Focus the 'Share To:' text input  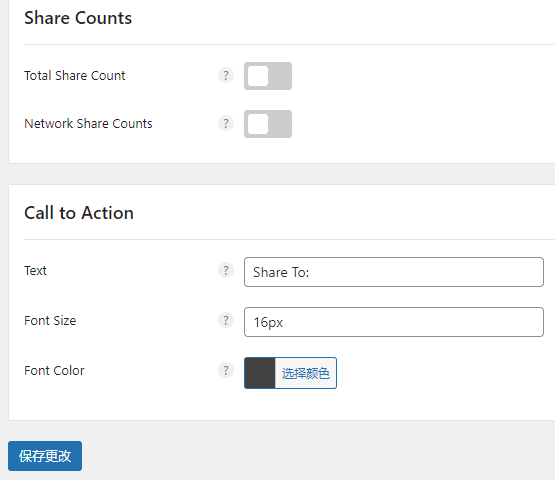pos(394,272)
